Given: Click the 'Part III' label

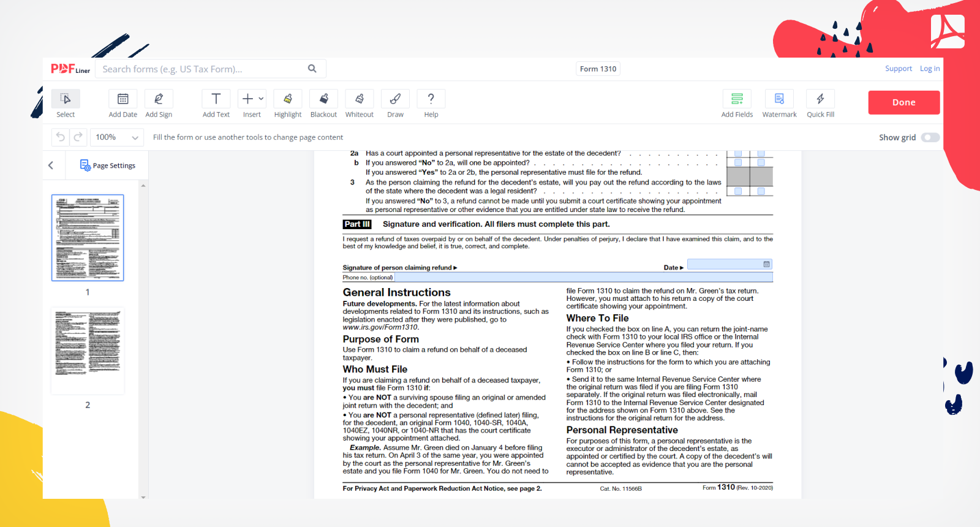Looking at the screenshot, I should click(357, 224).
